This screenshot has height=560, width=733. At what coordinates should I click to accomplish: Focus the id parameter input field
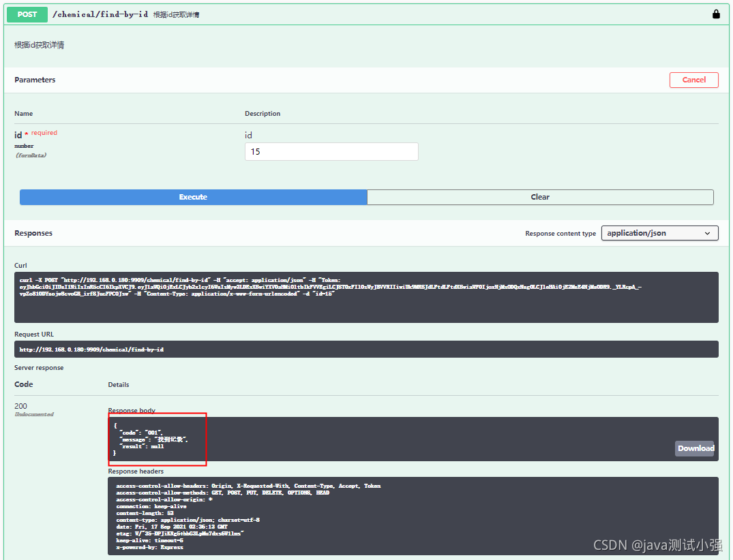(331, 152)
